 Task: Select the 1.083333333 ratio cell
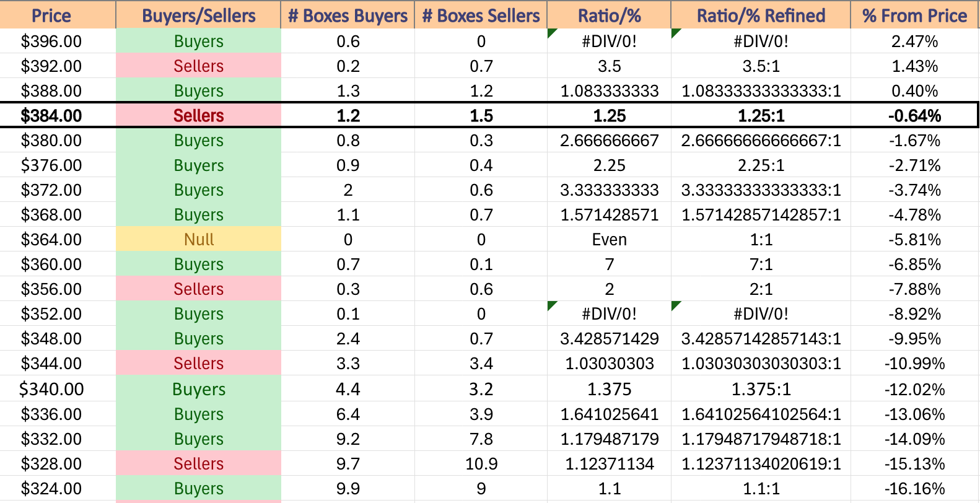click(x=609, y=91)
